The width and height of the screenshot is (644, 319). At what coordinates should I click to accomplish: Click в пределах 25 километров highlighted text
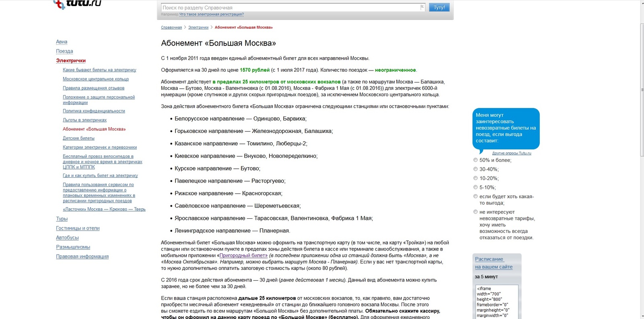pyautogui.click(x=277, y=82)
